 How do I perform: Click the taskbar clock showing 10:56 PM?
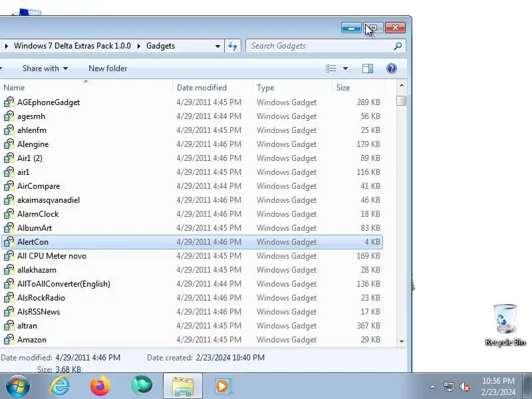click(498, 386)
